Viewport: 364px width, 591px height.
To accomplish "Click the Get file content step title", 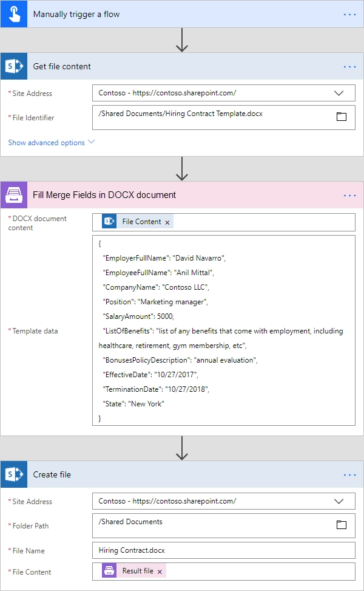I will pos(62,66).
